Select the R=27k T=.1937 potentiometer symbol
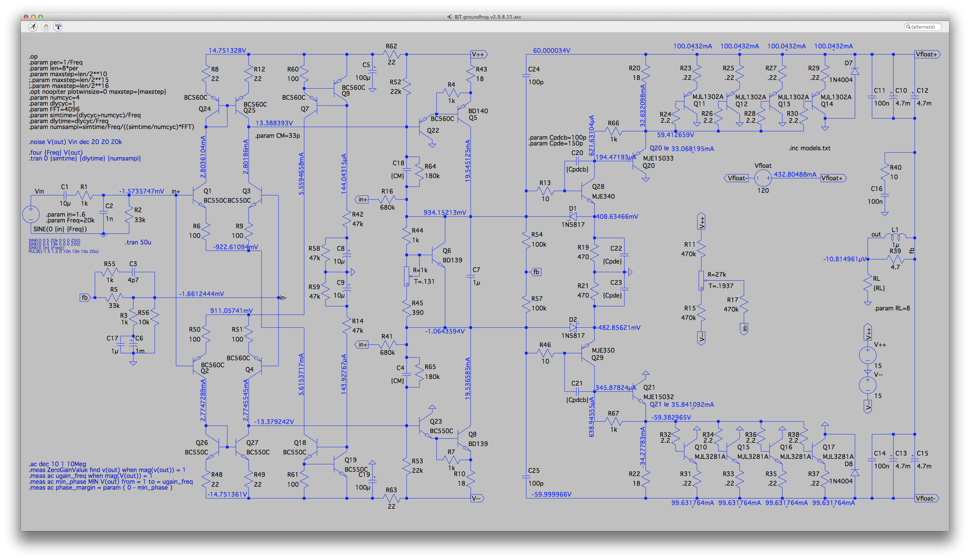This screenshot has height=560, width=970. [x=701, y=281]
